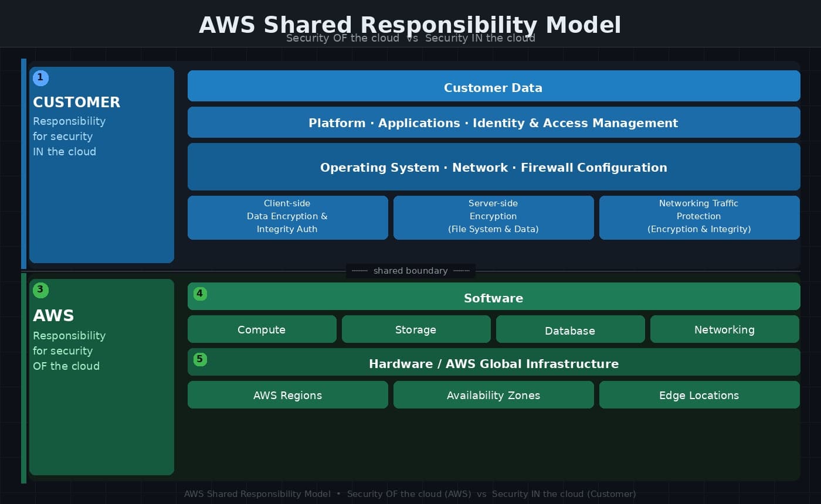Open the Database block

[x=570, y=329]
